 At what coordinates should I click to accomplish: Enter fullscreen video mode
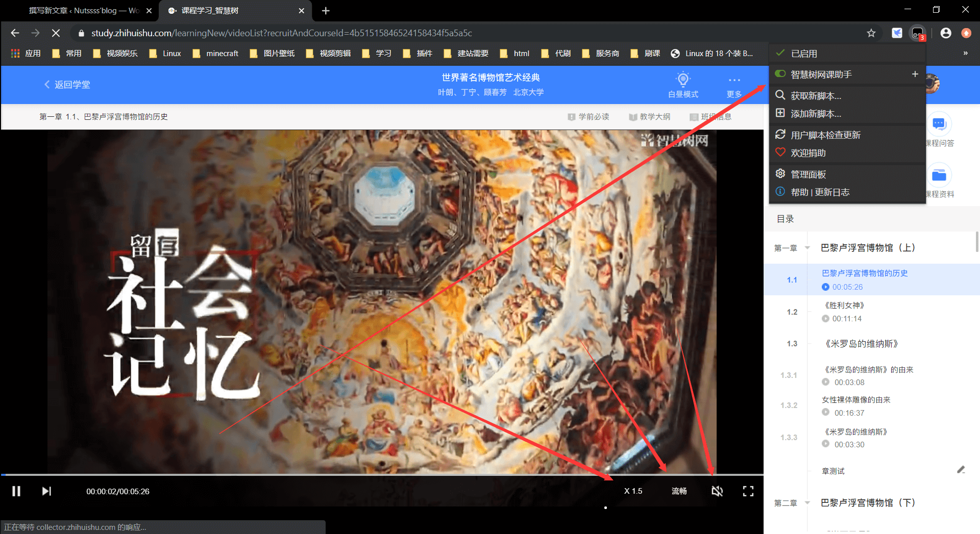tap(748, 491)
